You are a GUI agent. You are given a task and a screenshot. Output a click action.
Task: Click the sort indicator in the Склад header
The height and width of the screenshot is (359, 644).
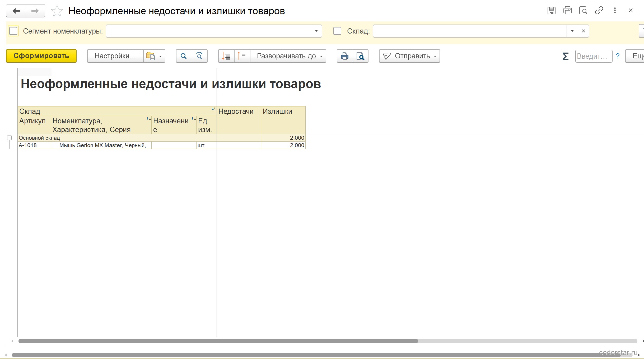[x=214, y=109]
